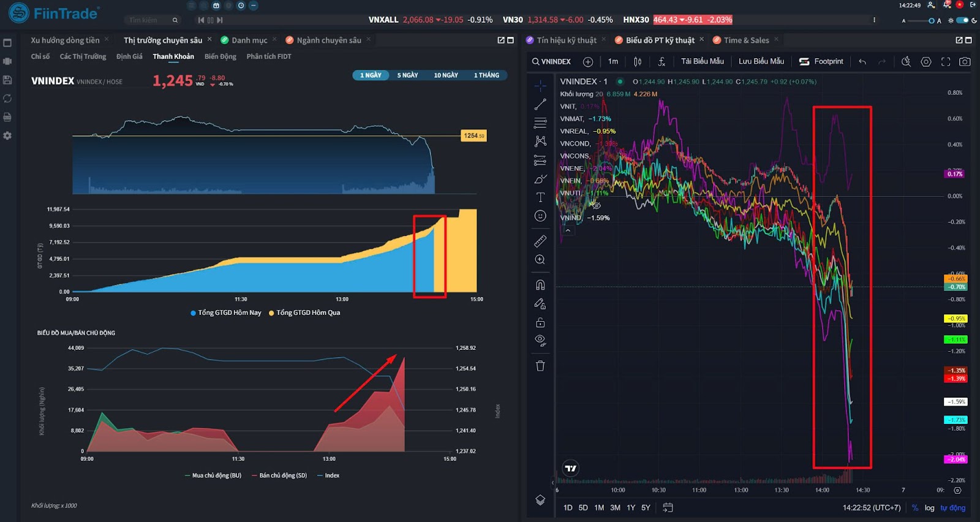The width and height of the screenshot is (980, 522).
Task: Open the indicators fx menu
Action: (x=661, y=61)
